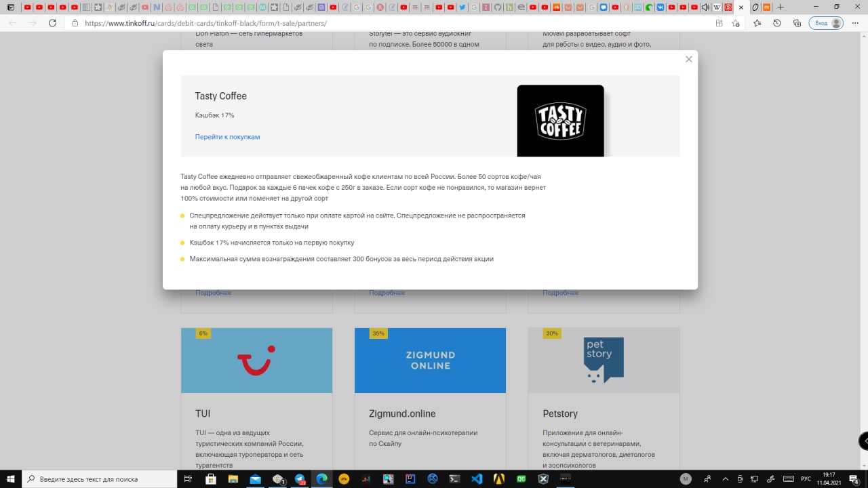Image resolution: width=868 pixels, height=488 pixels.
Task: Click the 'Zigmund.online' card title
Action: pyautogui.click(x=402, y=413)
